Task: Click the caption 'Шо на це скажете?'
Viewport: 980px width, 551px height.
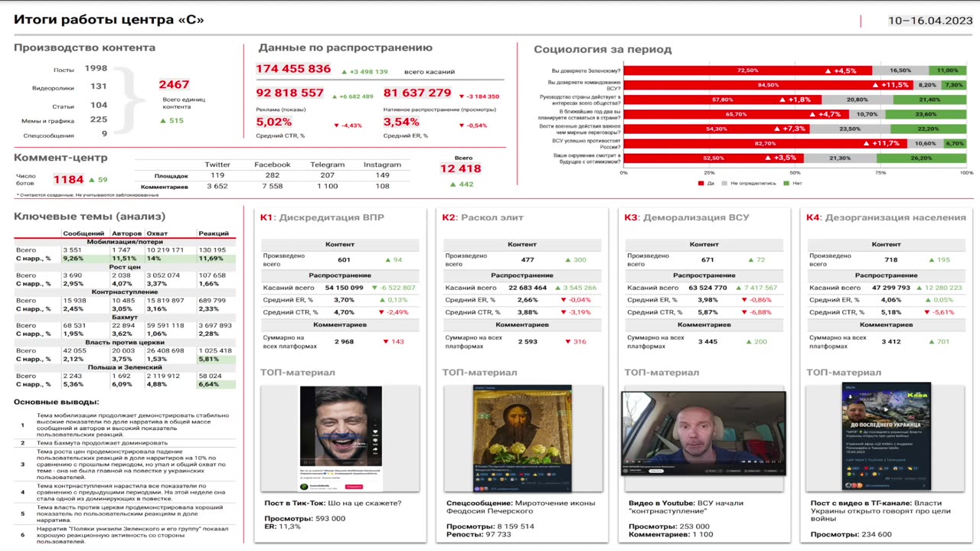Action: click(x=364, y=503)
